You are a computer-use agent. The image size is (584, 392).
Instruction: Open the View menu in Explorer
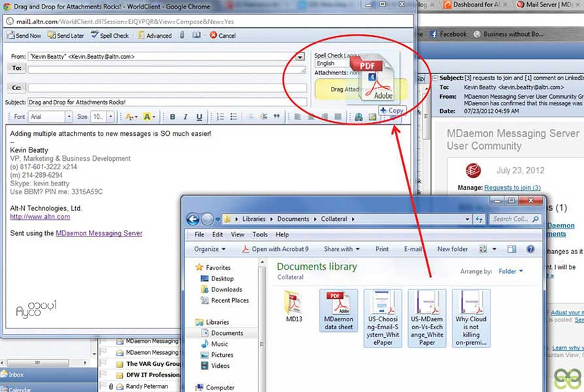coord(237,235)
